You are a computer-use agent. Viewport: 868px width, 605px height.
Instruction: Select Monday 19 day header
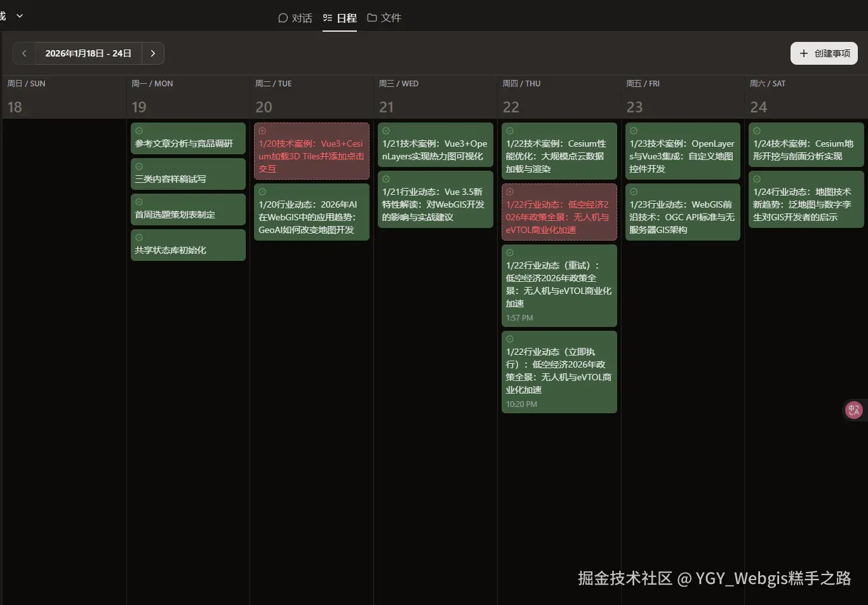[x=188, y=97]
